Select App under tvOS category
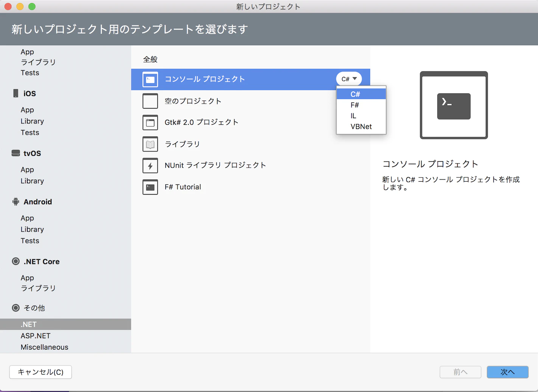Image resolution: width=538 pixels, height=392 pixels. click(x=27, y=170)
